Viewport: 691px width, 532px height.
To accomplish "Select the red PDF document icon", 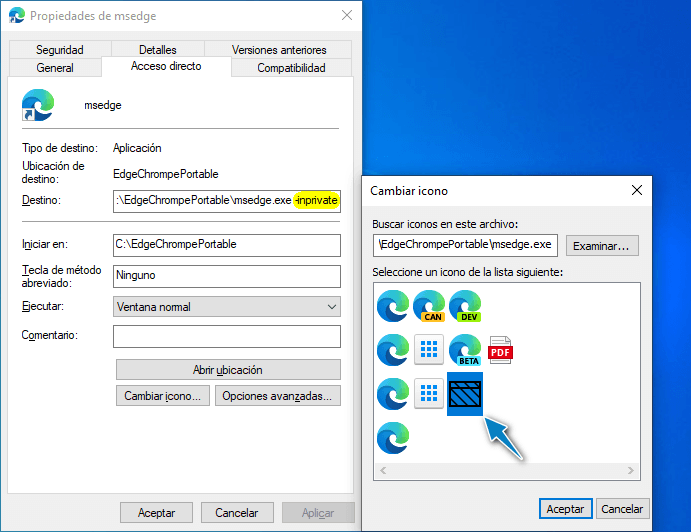I will coord(500,350).
